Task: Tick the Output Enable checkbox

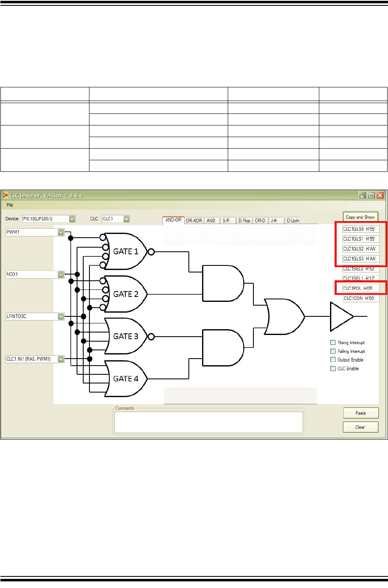Action: click(333, 360)
